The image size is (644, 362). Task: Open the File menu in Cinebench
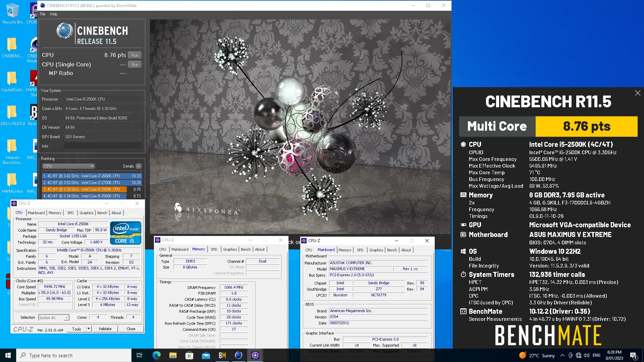point(43,14)
